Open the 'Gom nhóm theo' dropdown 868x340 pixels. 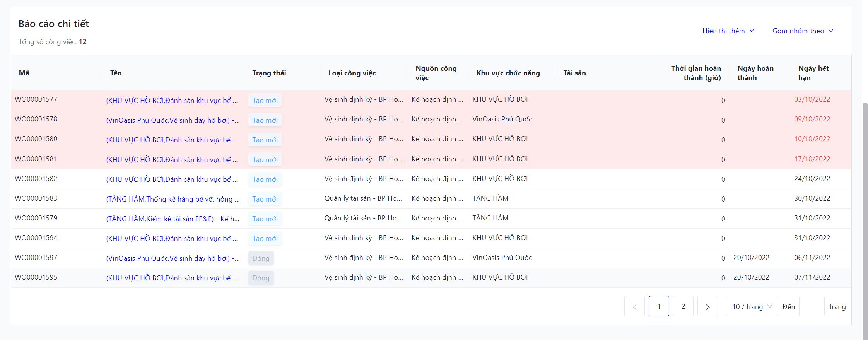803,31
